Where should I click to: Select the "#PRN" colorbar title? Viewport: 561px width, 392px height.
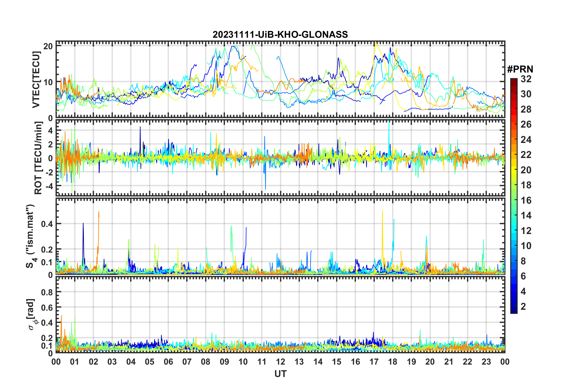click(x=520, y=69)
